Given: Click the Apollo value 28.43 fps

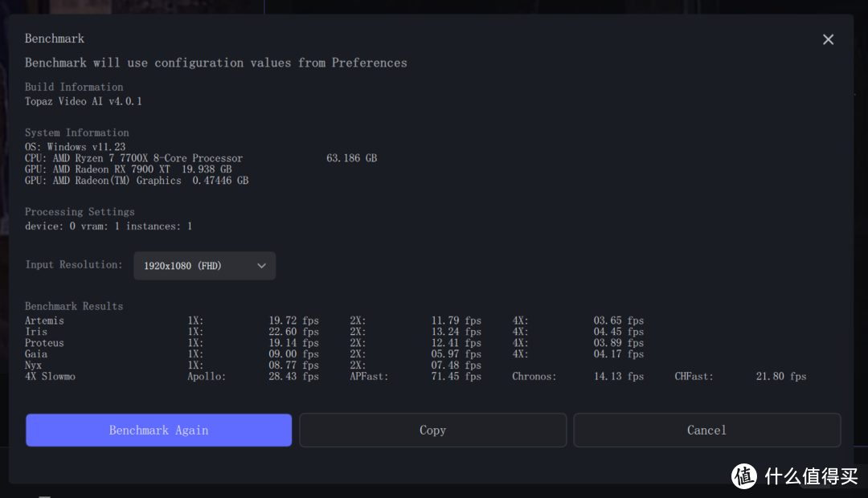Looking at the screenshot, I should click(x=294, y=376).
